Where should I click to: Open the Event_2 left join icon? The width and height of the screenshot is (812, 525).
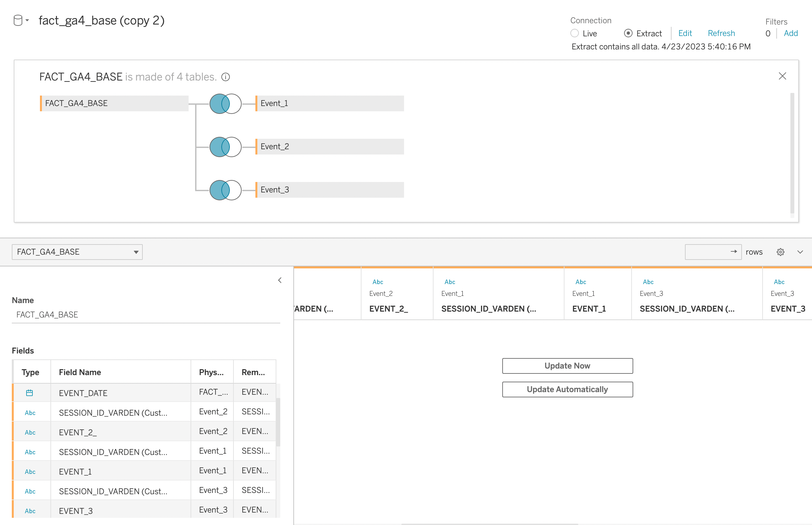[225, 147]
